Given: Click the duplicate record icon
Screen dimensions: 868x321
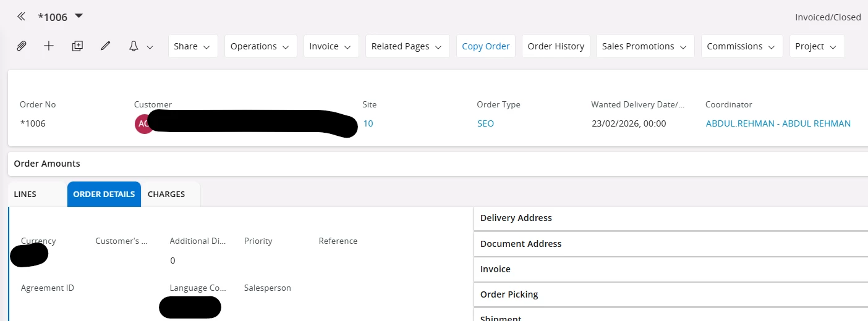Looking at the screenshot, I should pyautogui.click(x=77, y=46).
